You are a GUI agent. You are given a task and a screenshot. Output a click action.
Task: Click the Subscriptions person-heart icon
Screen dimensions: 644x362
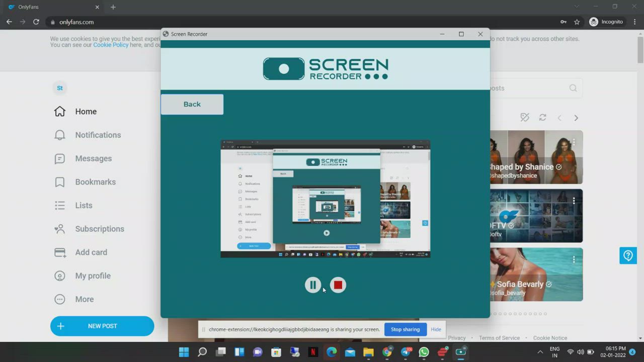pyautogui.click(x=60, y=229)
